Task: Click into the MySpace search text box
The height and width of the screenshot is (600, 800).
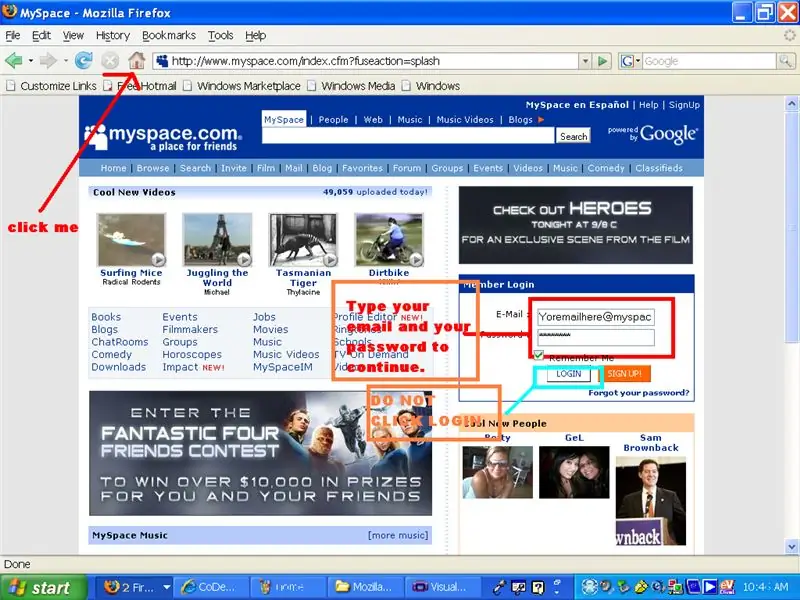Action: pos(408,136)
